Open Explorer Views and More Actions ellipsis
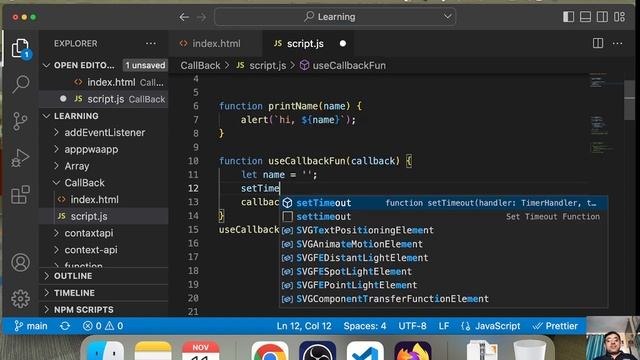 coord(151,43)
